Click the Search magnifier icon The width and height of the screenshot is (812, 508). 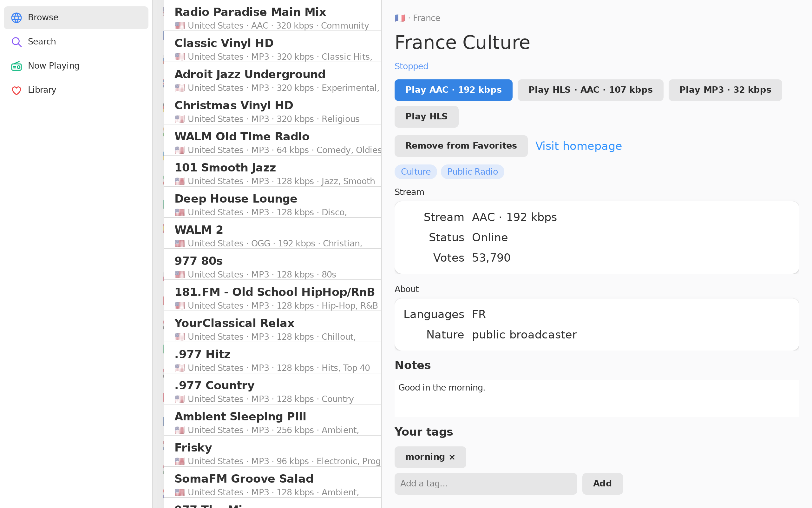click(x=16, y=42)
